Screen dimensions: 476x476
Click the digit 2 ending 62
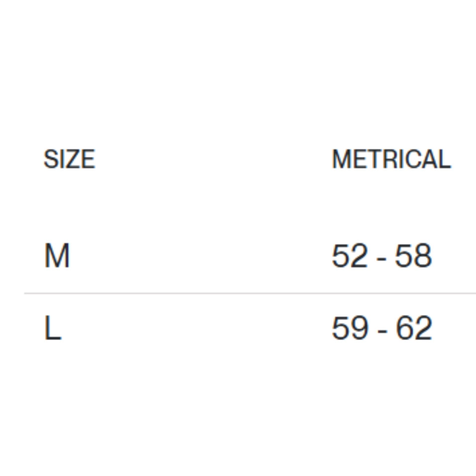tap(423, 329)
